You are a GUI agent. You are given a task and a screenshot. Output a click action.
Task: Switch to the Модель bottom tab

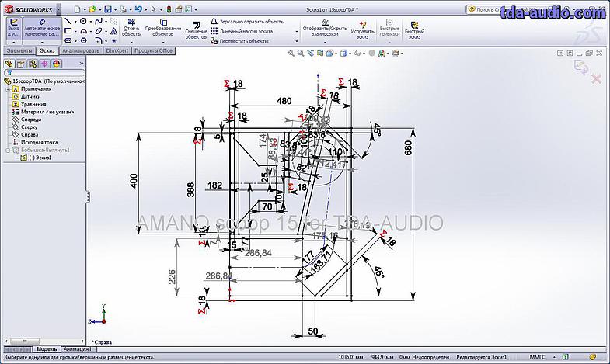coord(47,349)
